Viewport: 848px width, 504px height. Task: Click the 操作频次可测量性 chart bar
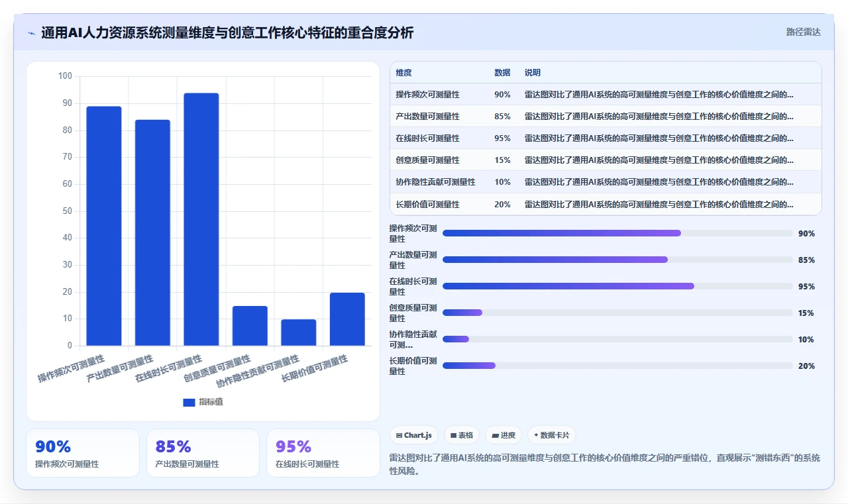pos(104,226)
